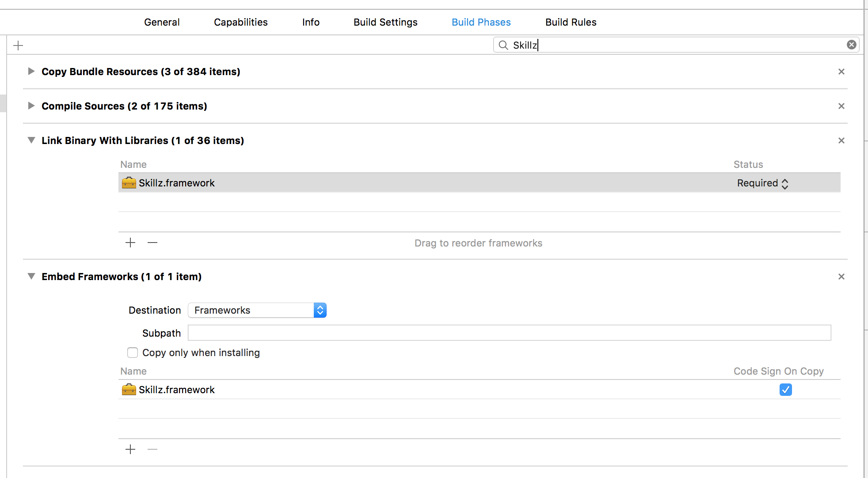Viewport: 868px width, 478px height.
Task: Change the Required status popup
Action: pos(762,183)
